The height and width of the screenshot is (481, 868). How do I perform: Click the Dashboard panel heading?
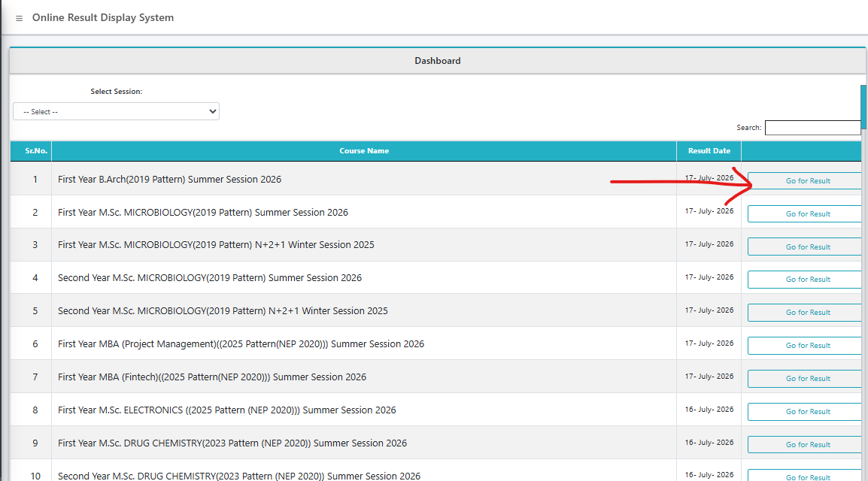(437, 61)
